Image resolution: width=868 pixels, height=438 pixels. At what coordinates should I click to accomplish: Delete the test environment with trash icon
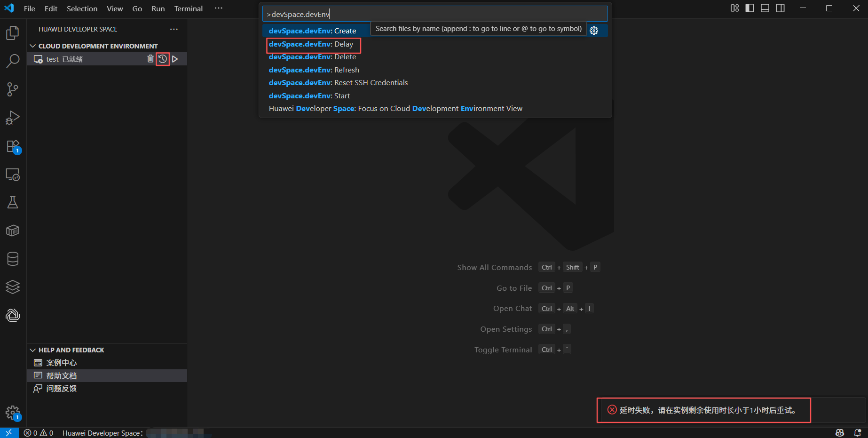[x=150, y=59]
